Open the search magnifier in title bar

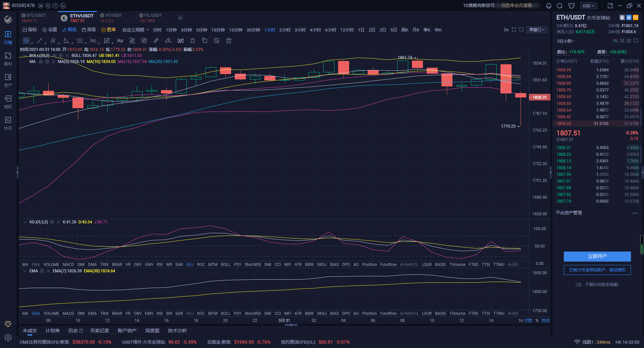point(559,6)
